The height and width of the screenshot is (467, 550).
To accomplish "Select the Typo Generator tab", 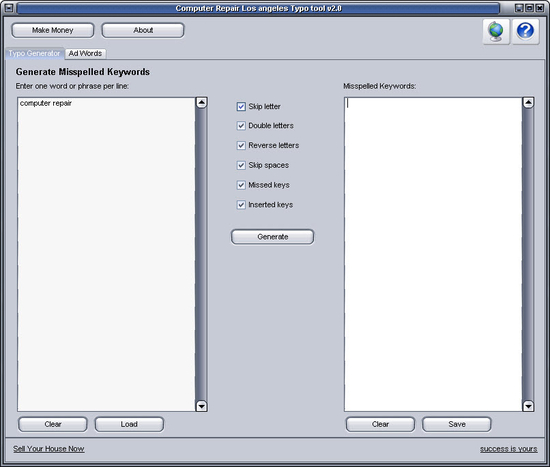I will click(x=34, y=53).
